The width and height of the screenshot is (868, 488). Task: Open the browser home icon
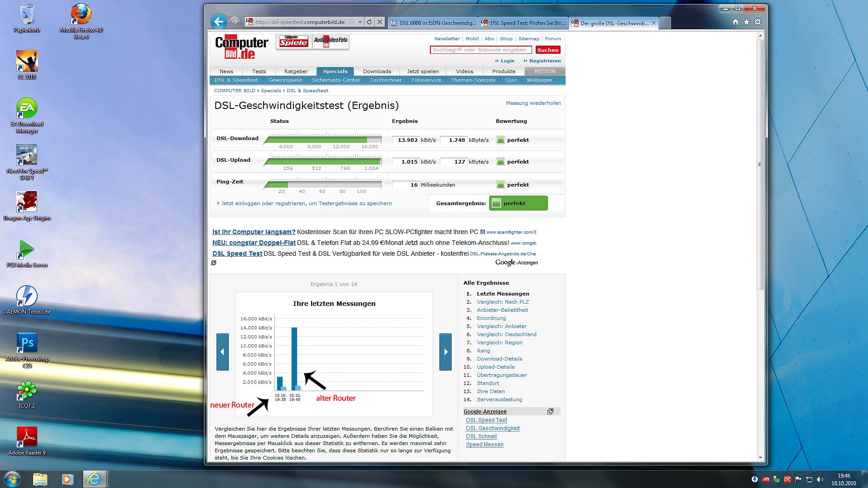coord(735,22)
